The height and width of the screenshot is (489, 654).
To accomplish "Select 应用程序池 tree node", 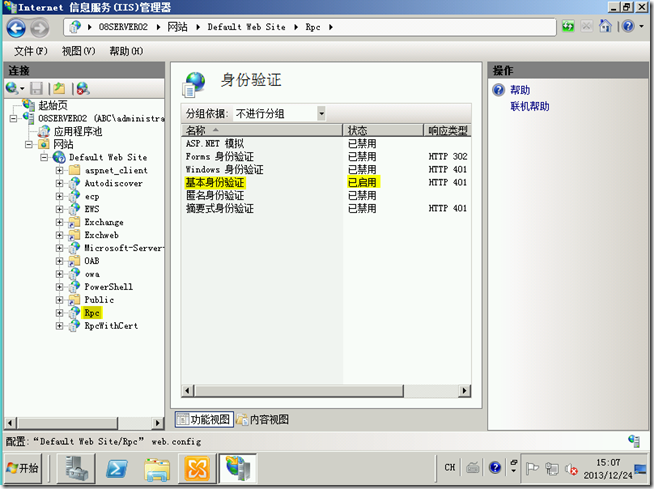I will coord(78,131).
